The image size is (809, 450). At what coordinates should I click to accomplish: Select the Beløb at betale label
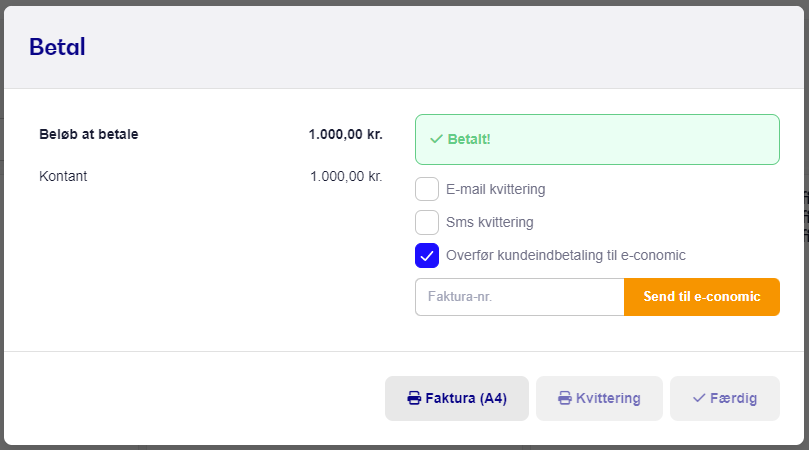tap(89, 134)
